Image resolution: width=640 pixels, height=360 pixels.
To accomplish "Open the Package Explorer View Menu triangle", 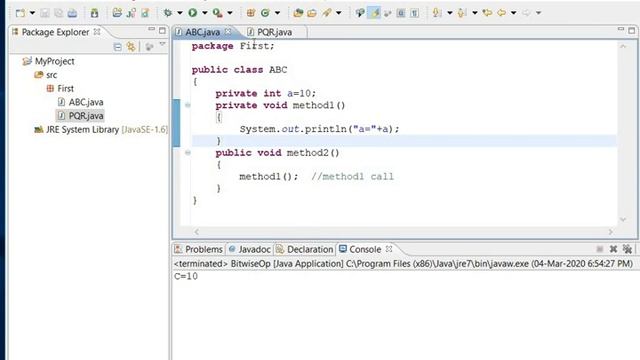I will pos(162,44).
